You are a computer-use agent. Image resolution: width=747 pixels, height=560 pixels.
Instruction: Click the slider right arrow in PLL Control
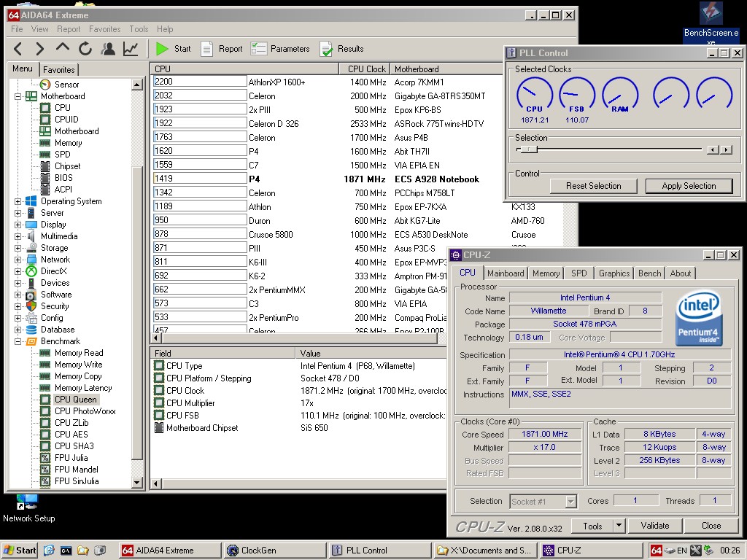726,150
